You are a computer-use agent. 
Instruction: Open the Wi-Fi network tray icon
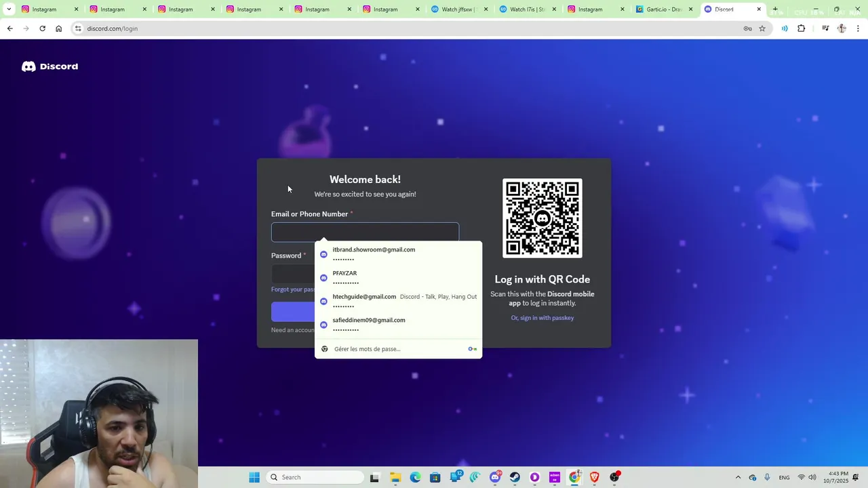pos(801,477)
